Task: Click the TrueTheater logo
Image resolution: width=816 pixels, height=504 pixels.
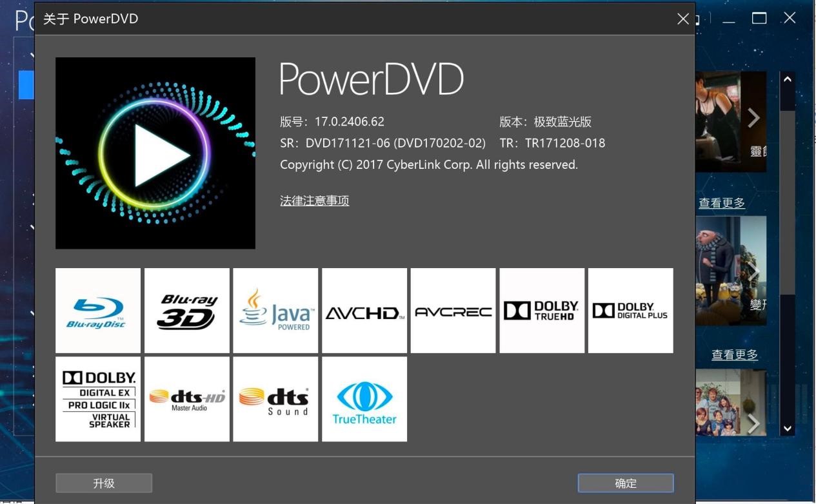Action: 364,398
